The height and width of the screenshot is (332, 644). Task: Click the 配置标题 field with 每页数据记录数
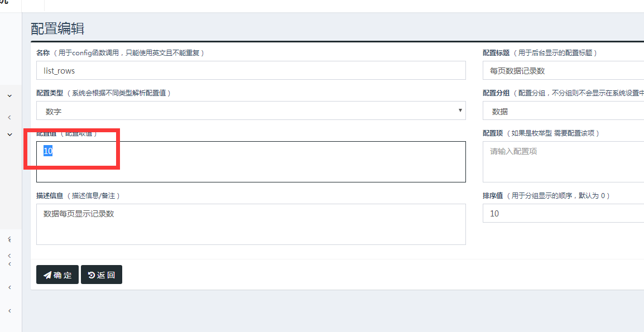tap(563, 70)
